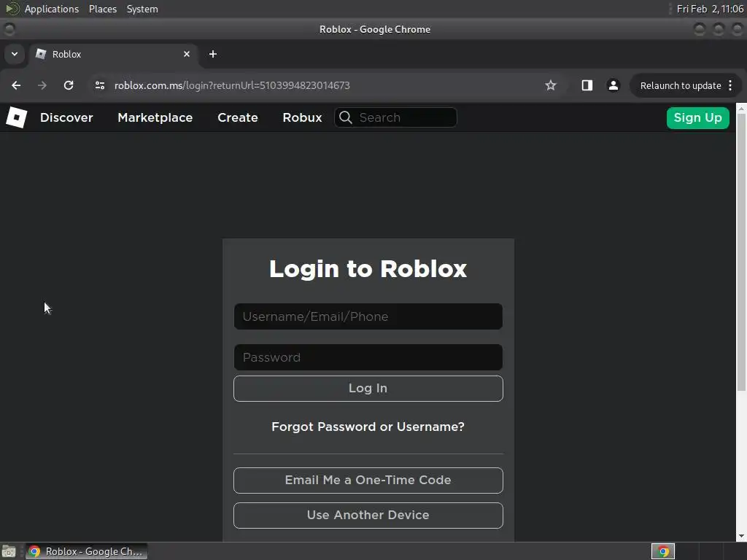
Task: Click show desktop icon in bottom panel
Action: click(x=9, y=551)
